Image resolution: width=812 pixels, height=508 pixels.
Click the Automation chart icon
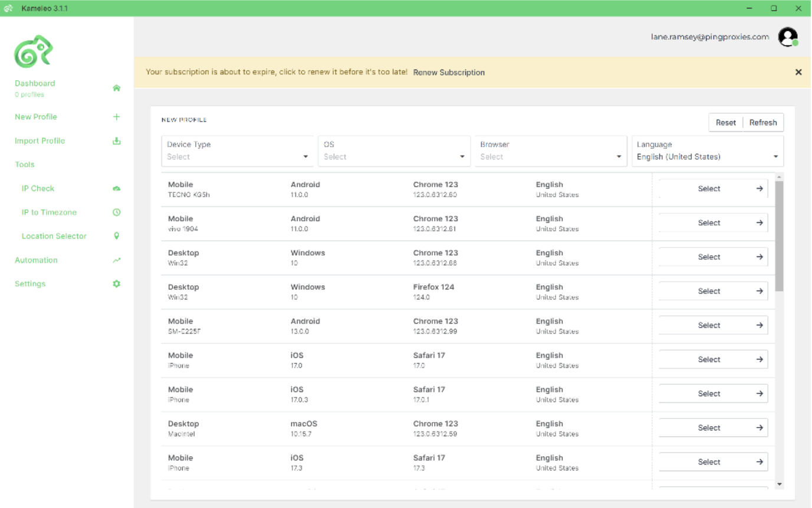coord(117,260)
